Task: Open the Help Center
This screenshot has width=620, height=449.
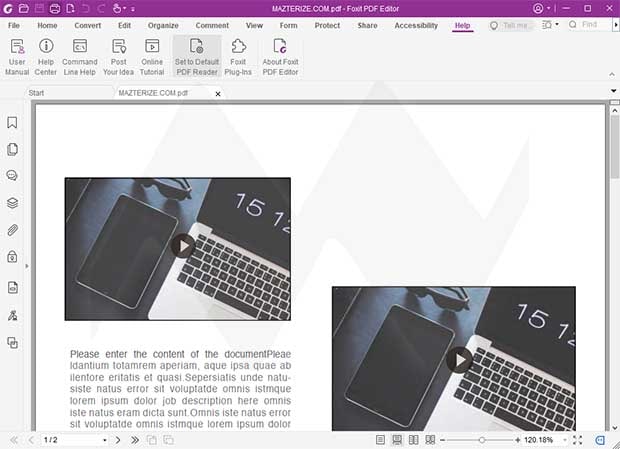Action: coord(46,57)
